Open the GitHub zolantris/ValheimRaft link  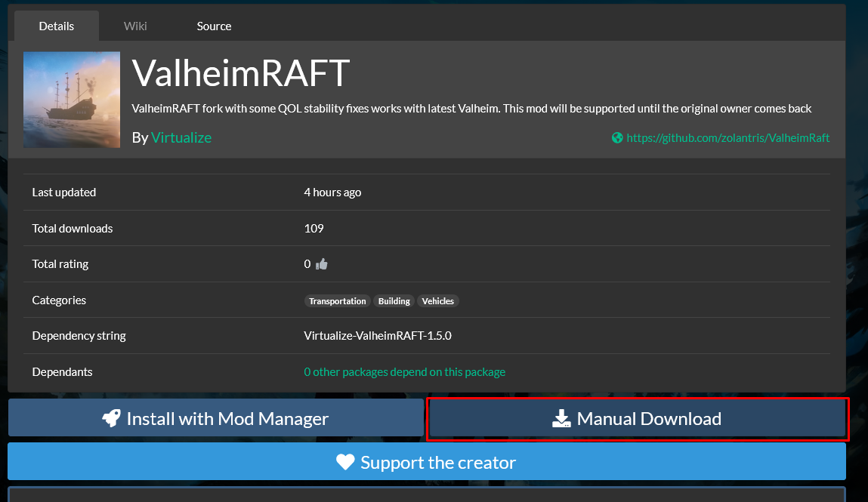(x=728, y=137)
